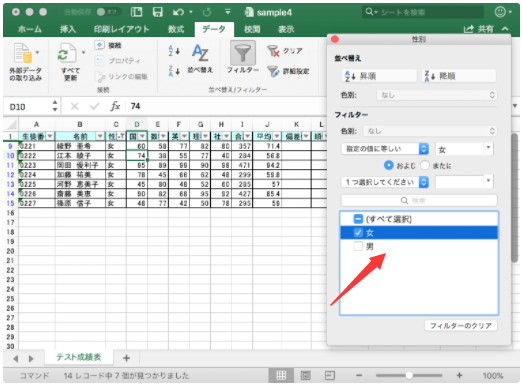Select cell containing 江本 綾子
The image size is (522, 386).
(x=80, y=156)
